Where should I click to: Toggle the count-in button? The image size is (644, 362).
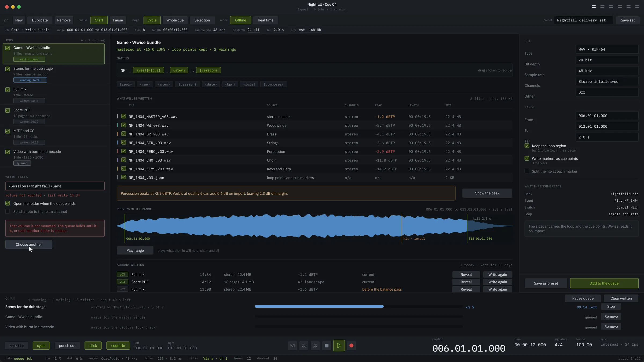click(118, 346)
